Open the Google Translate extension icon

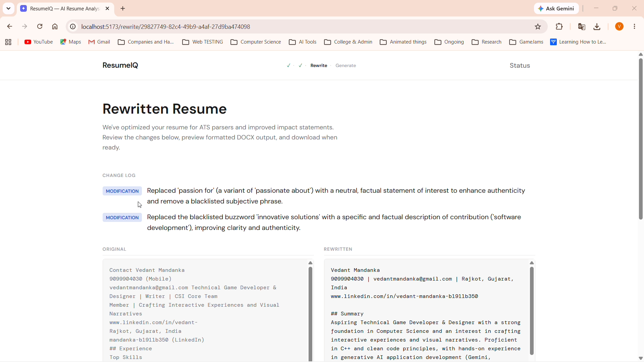point(582,26)
